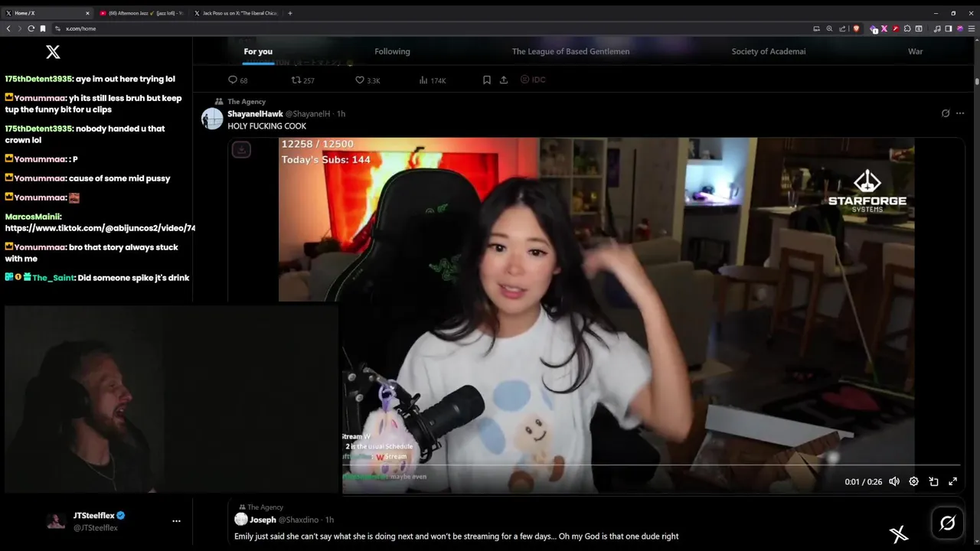Open JTSteelflex account menu dots
The image size is (980, 551).
point(176,521)
